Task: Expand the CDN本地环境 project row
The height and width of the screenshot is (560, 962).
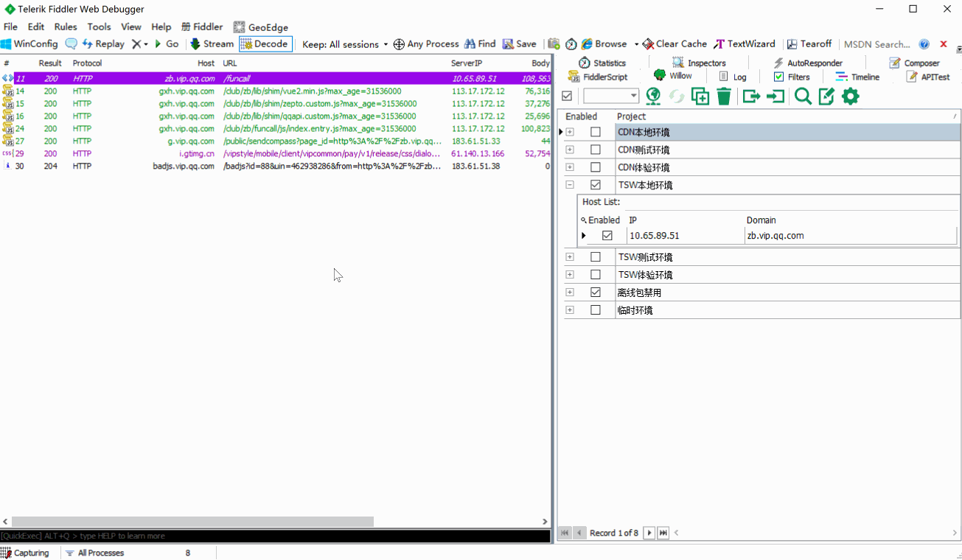Action: pyautogui.click(x=569, y=131)
